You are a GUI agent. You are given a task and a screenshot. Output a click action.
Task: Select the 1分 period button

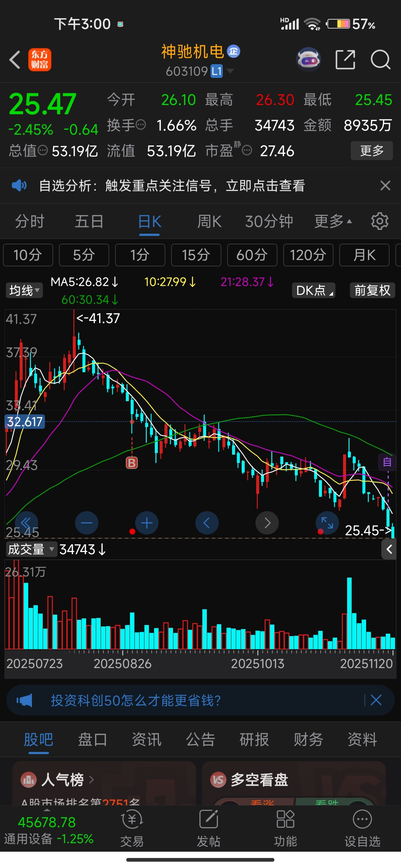(140, 255)
